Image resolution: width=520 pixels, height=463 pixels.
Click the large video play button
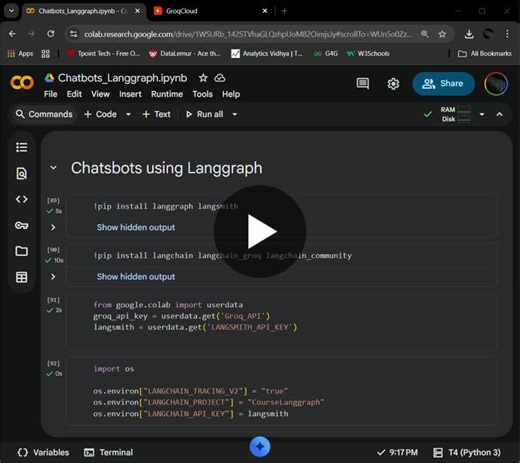tap(260, 232)
